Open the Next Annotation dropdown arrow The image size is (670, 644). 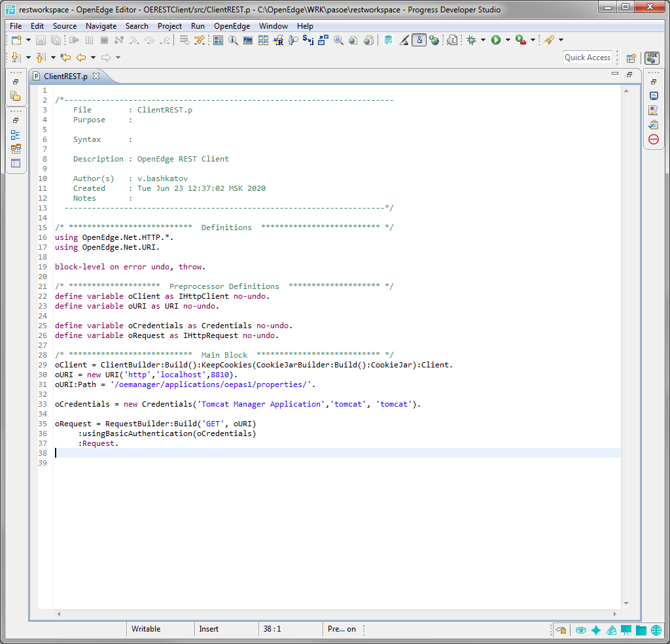28,58
